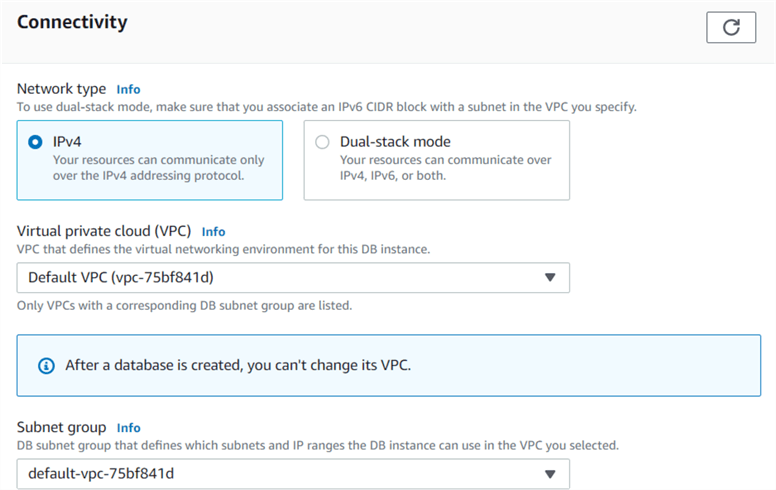Open the Default VPC dropdown

280,278
